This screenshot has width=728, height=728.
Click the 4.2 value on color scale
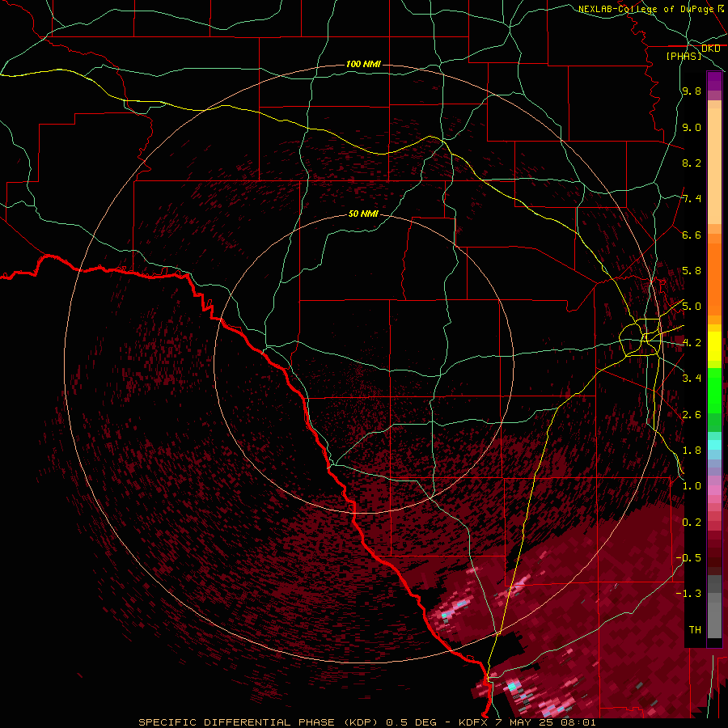tap(692, 343)
